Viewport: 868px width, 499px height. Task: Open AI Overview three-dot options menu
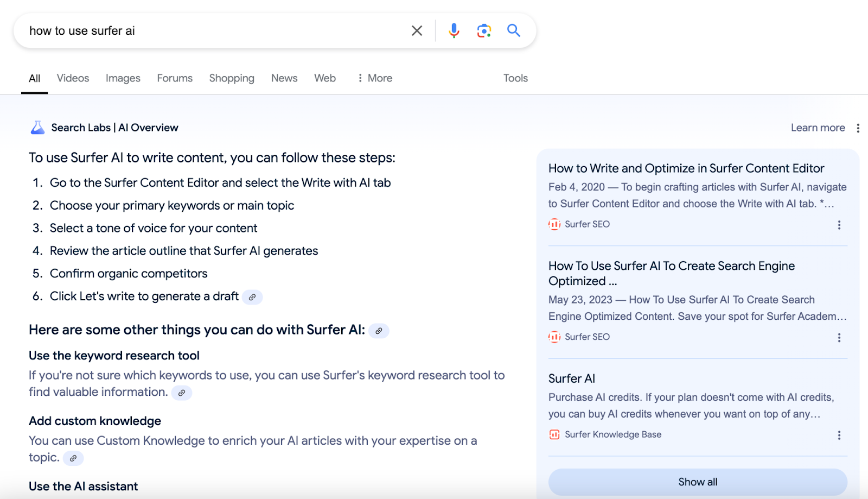click(858, 128)
